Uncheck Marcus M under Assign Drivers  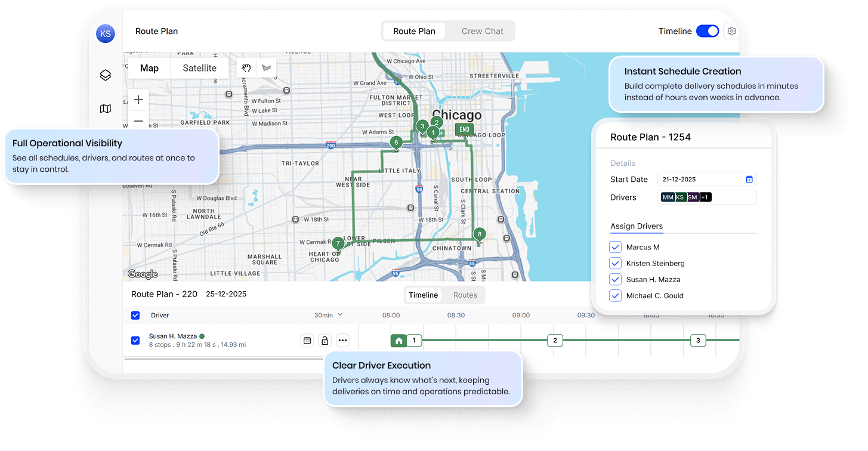coord(615,246)
